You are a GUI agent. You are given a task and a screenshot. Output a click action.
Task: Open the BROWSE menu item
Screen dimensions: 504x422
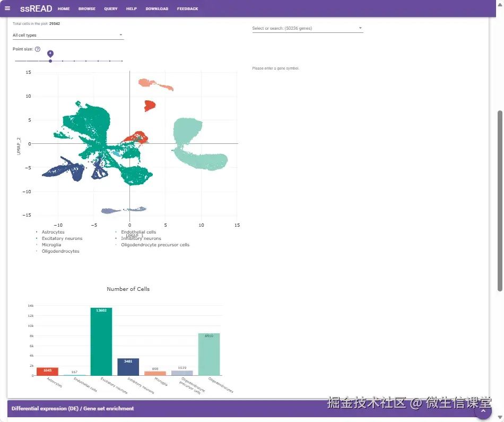point(87,8)
